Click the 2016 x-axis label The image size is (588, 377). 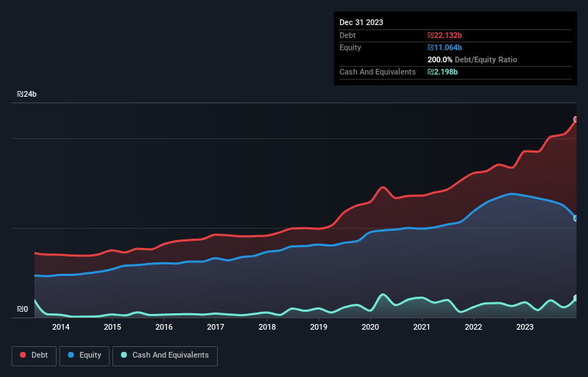point(164,327)
